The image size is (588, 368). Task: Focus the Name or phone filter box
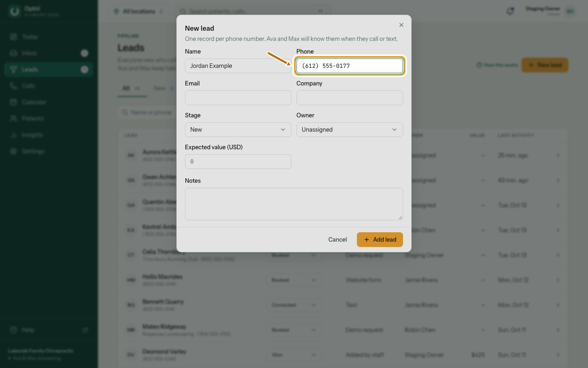148,112
